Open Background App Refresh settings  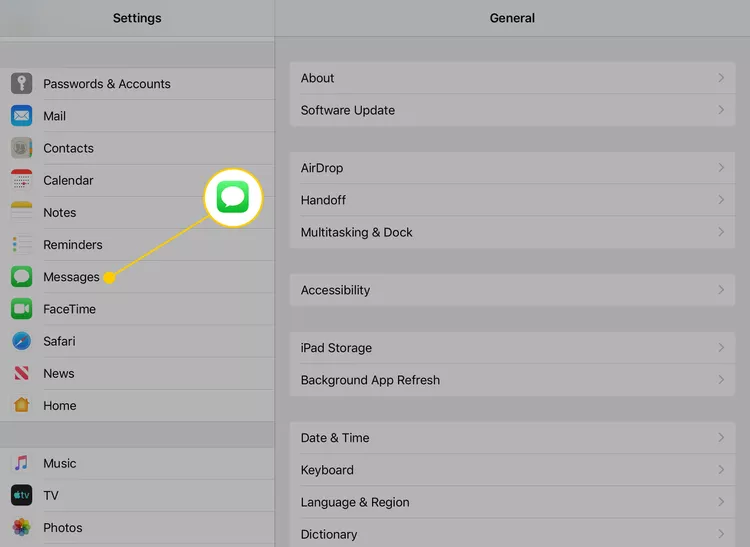point(512,380)
